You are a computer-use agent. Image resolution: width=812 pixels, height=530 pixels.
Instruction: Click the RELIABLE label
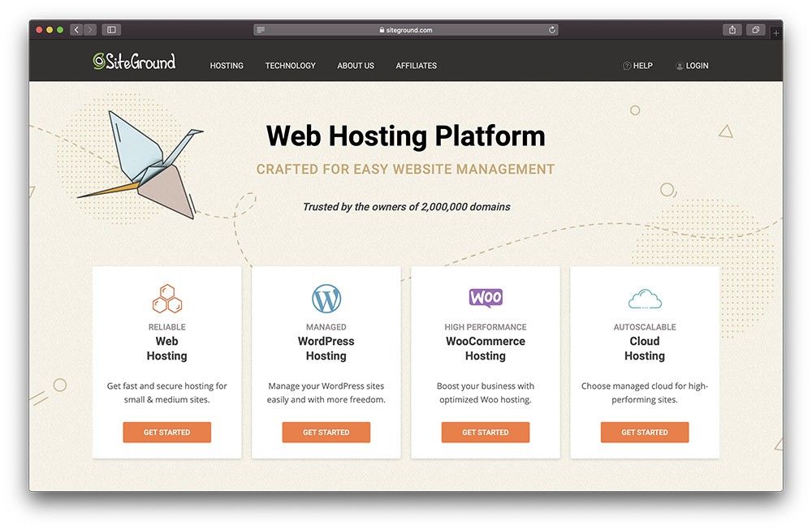click(166, 327)
